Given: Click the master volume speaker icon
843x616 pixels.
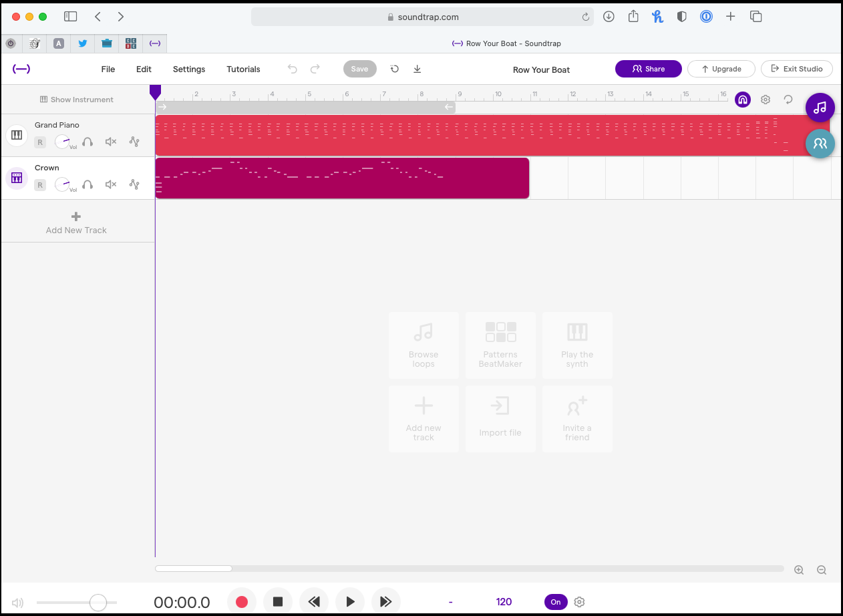Looking at the screenshot, I should (x=17, y=603).
